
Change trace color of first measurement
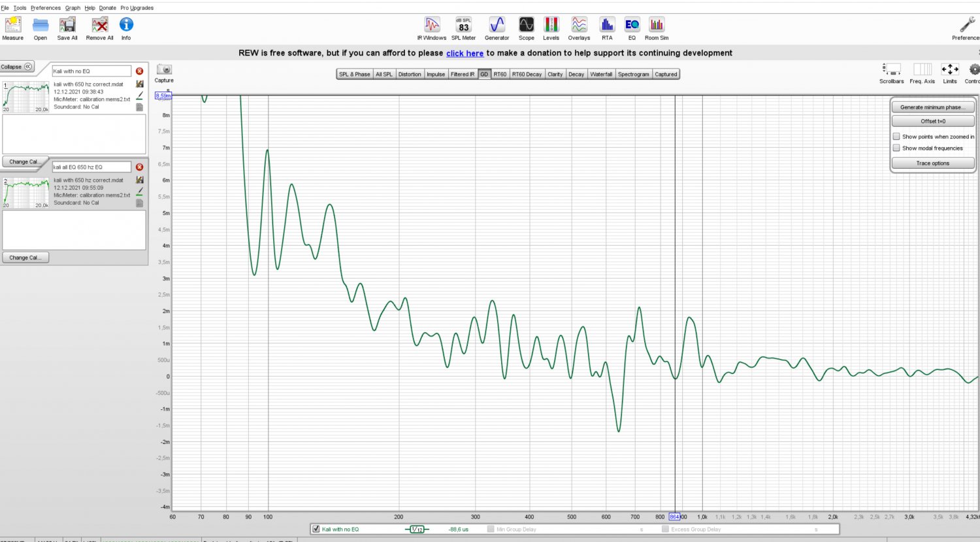click(140, 95)
